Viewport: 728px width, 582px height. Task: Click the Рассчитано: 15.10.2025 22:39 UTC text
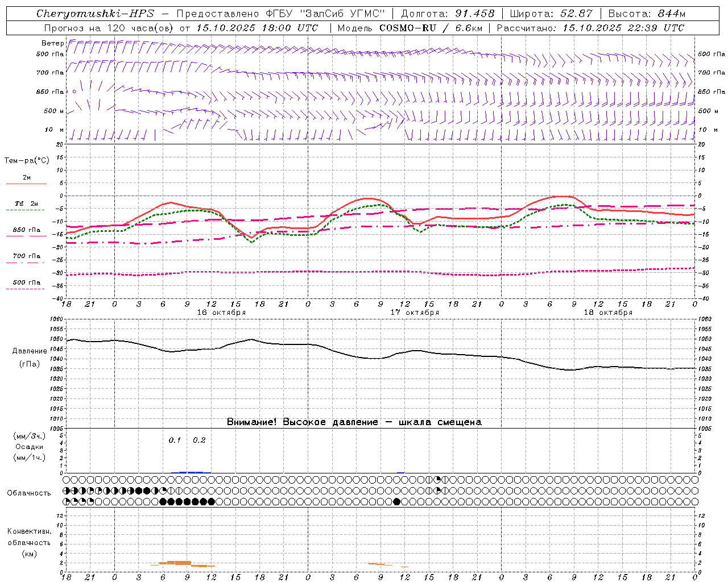(x=590, y=27)
